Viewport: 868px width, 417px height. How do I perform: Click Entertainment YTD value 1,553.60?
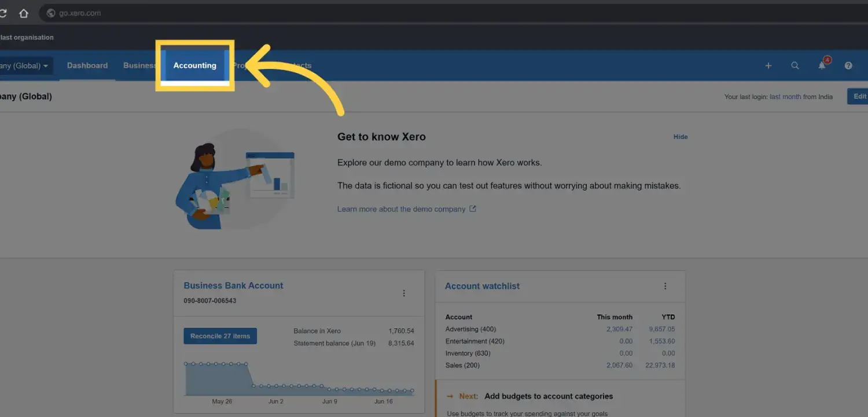click(662, 341)
